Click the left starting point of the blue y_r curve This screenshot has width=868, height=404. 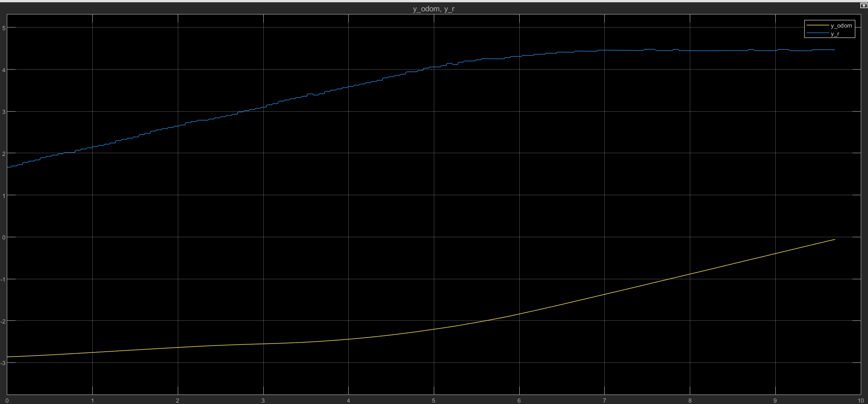(x=8, y=167)
